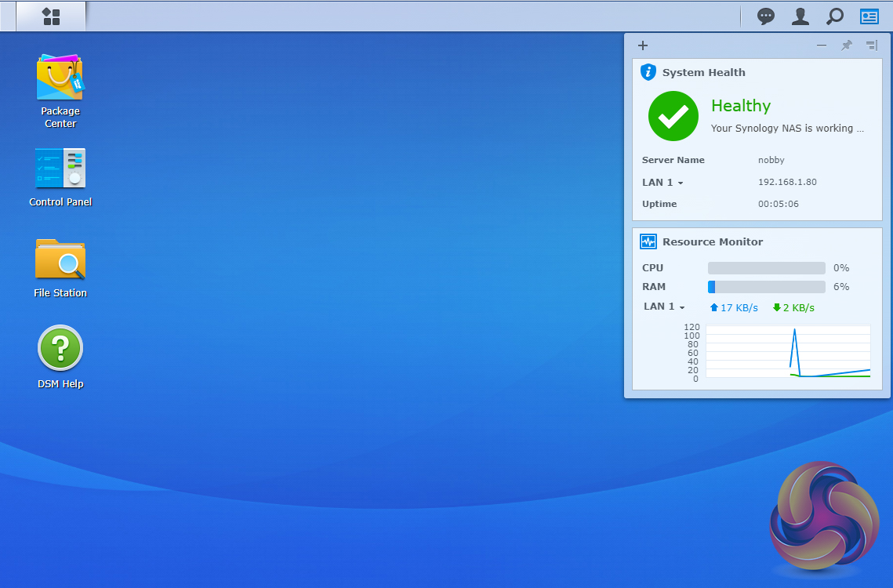Viewport: 893px width, 588px height.
Task: Click the network traffic graph
Action: [788, 351]
